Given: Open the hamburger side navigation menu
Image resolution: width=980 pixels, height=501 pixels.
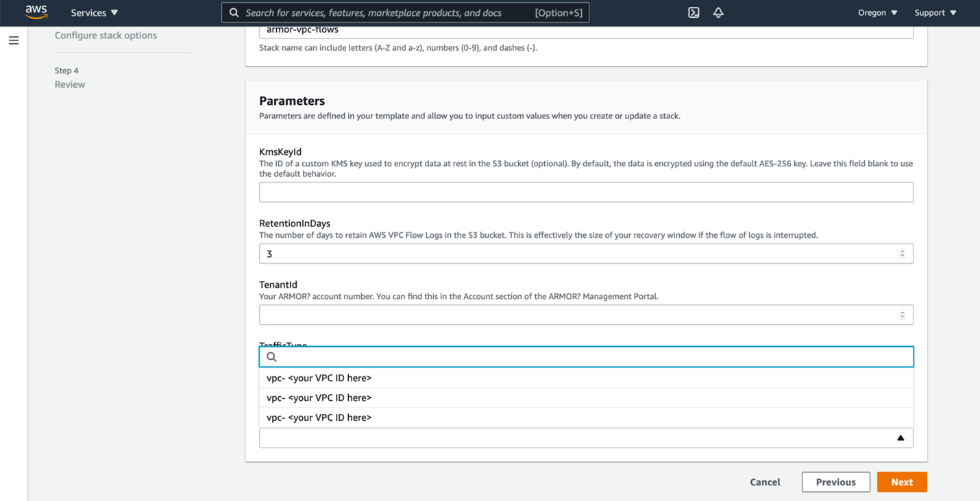Looking at the screenshot, I should click(14, 40).
